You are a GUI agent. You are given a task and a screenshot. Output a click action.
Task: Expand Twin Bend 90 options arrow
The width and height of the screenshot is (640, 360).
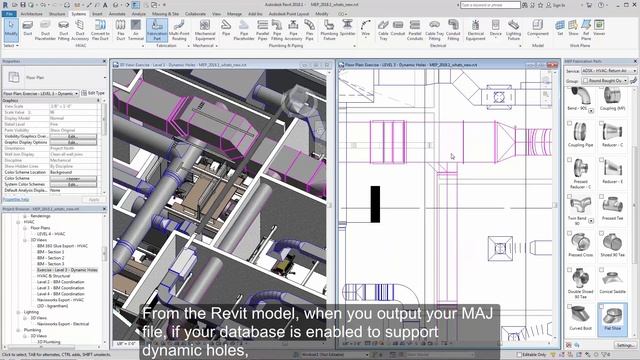pyautogui.click(x=591, y=221)
